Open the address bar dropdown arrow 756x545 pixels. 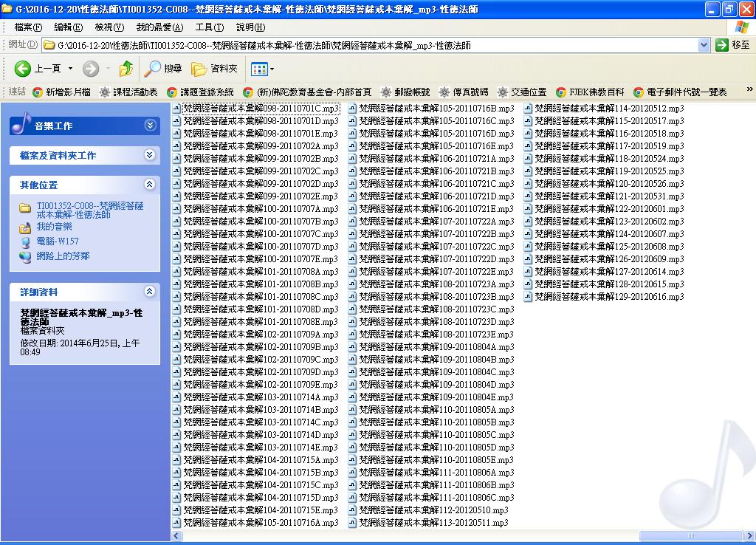[704, 45]
